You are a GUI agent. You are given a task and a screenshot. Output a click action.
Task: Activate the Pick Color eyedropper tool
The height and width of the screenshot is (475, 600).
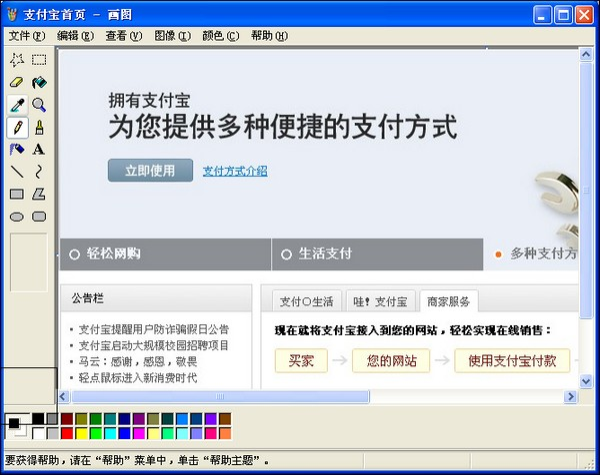[x=17, y=104]
